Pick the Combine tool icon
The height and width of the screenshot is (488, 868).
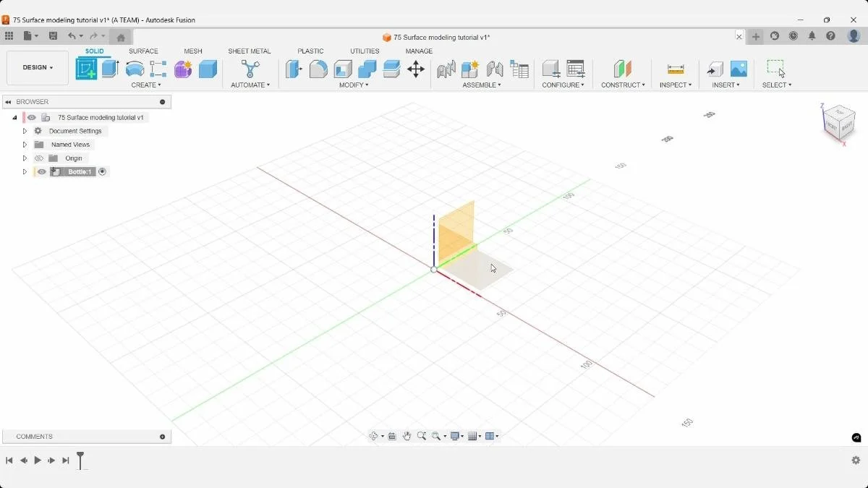click(367, 69)
